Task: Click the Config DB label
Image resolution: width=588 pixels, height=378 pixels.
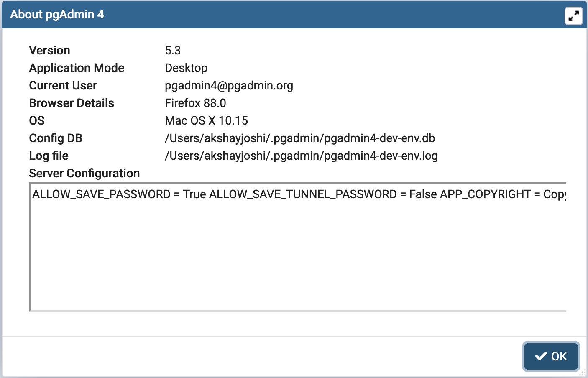Action: (x=56, y=138)
